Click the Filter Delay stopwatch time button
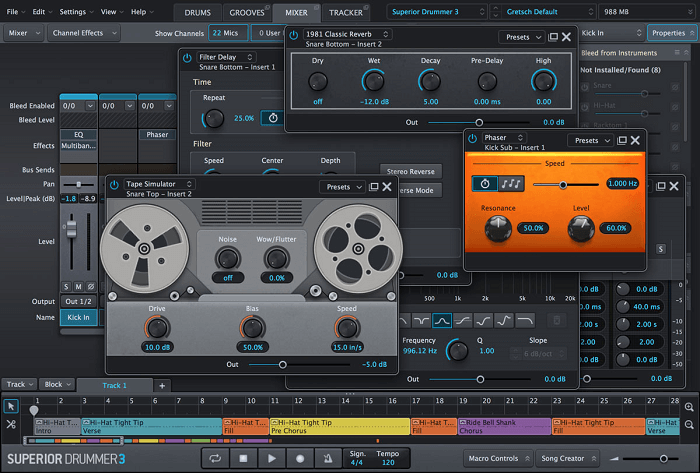 273,118
